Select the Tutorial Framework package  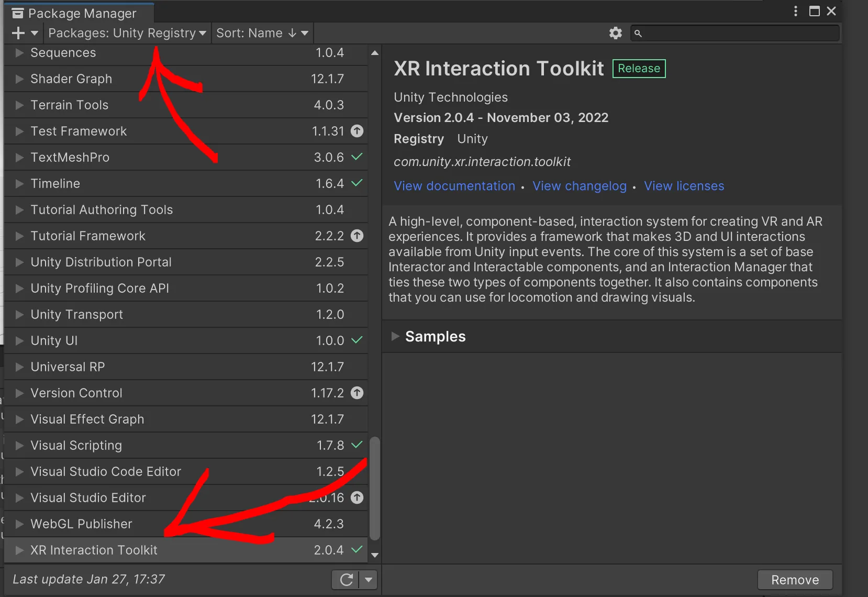point(186,236)
